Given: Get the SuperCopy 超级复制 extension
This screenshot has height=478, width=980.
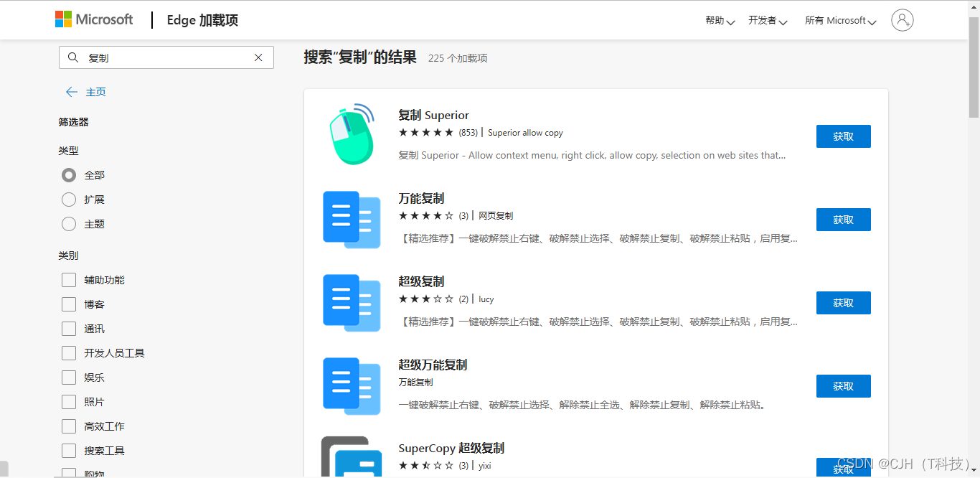Looking at the screenshot, I should point(844,468).
